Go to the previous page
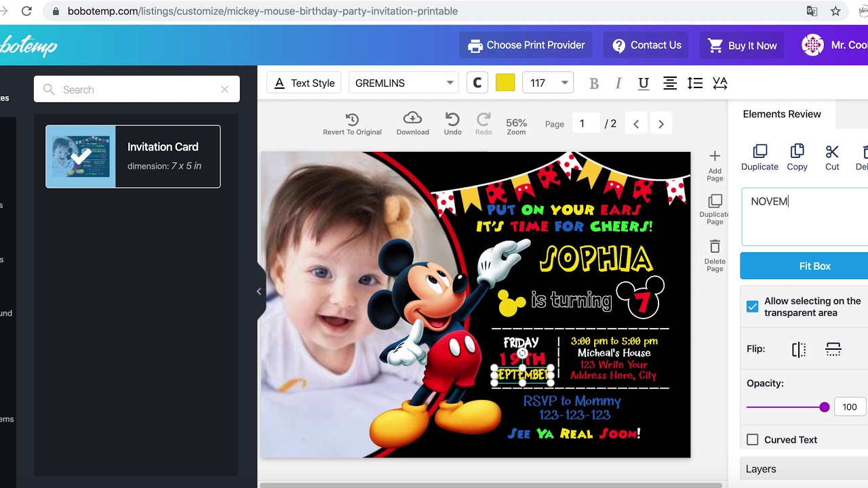This screenshot has height=488, width=868. click(636, 124)
